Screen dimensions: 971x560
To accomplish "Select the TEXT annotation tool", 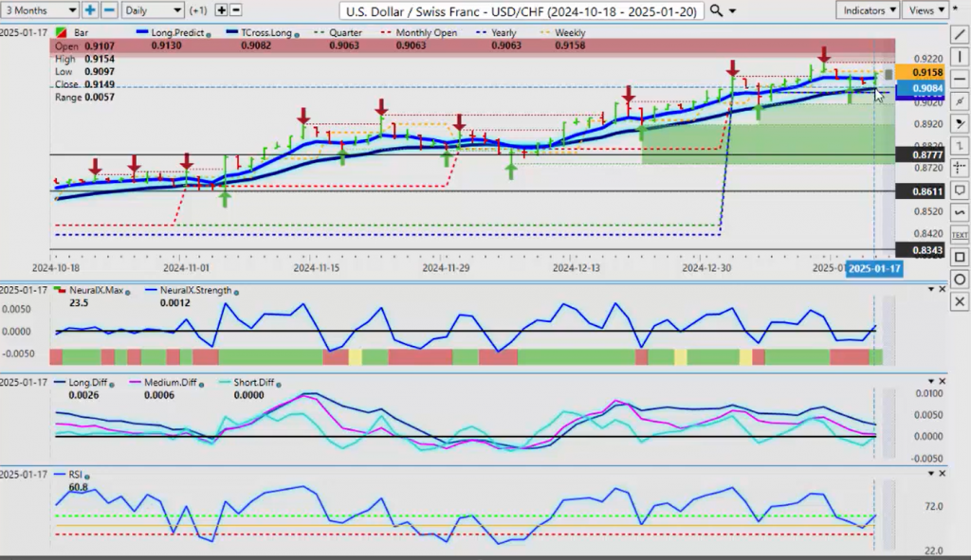I will pyautogui.click(x=959, y=234).
